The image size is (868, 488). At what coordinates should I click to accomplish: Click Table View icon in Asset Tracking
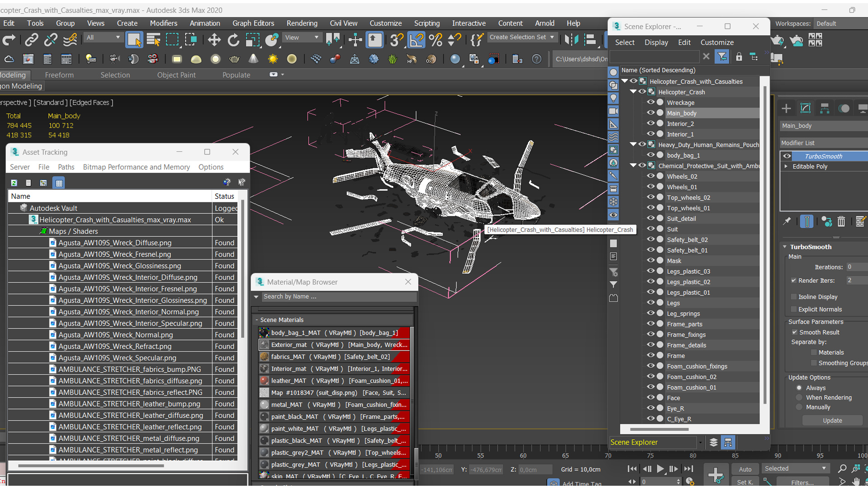[x=59, y=183]
